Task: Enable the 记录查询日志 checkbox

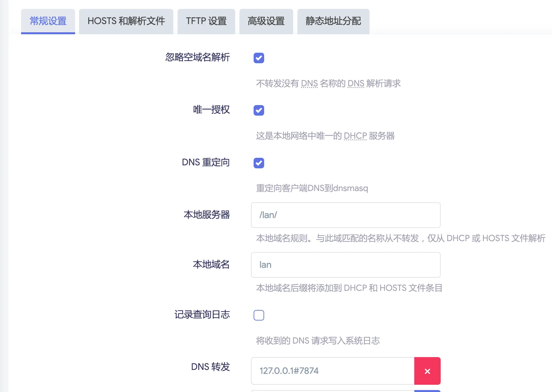Action: pos(259,315)
